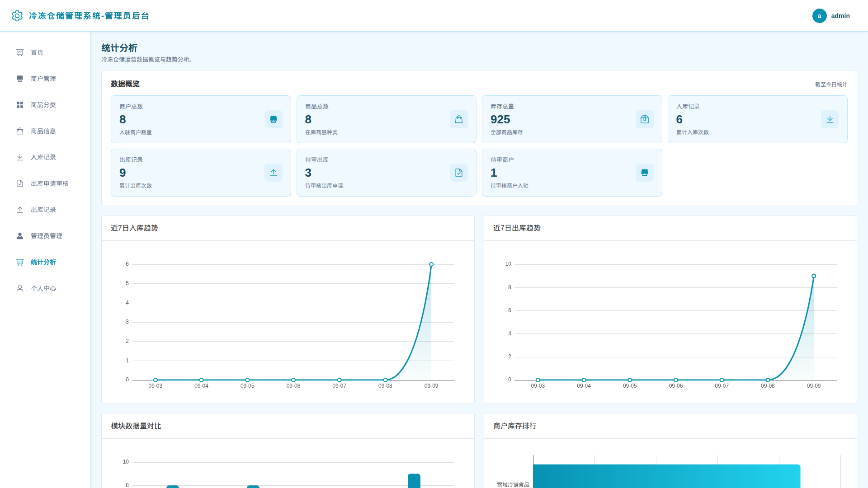Viewport: 868px width, 488px height.
Task: Click the 09-05 data point on 出库趋势 chart
Action: coord(630,380)
